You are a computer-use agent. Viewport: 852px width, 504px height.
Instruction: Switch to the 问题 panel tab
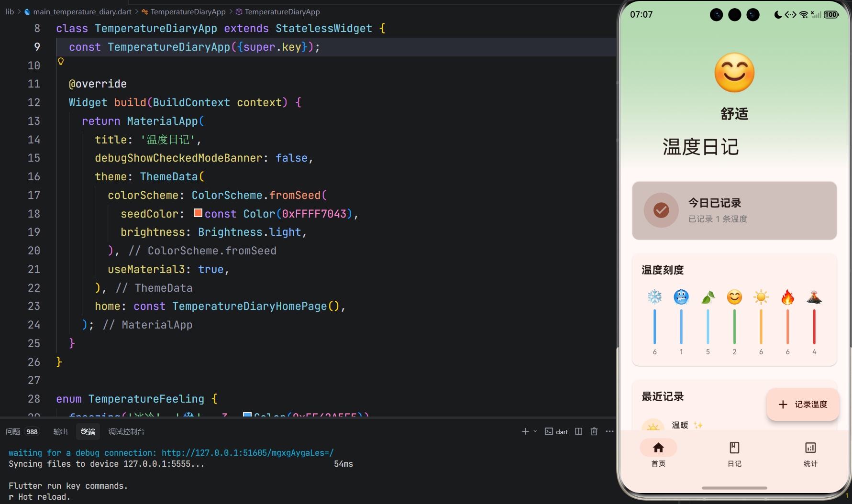pos(13,431)
